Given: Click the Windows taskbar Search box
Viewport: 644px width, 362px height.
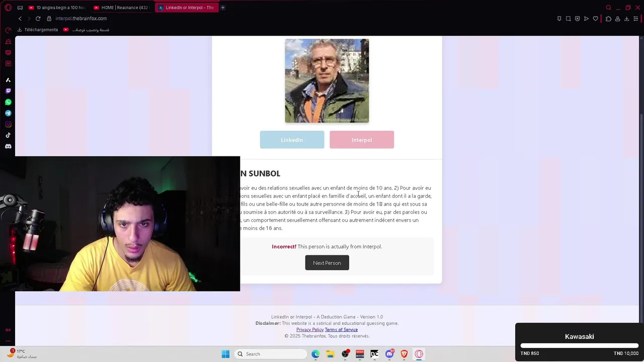Looking at the screenshot, I should pos(271,354).
